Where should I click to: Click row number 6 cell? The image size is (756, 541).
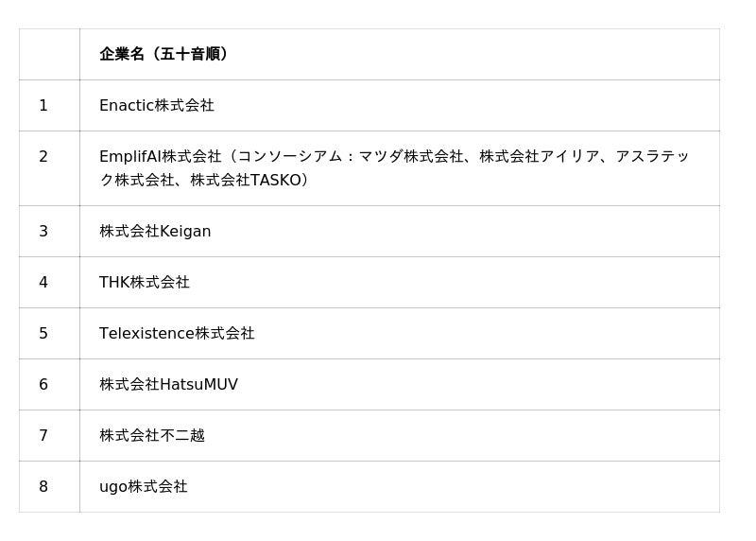[43, 384]
